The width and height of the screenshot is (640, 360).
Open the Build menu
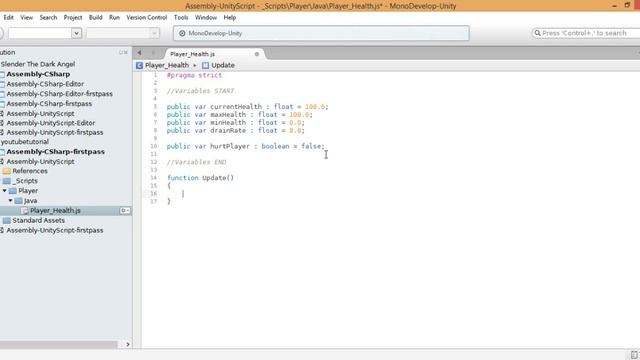pos(96,18)
